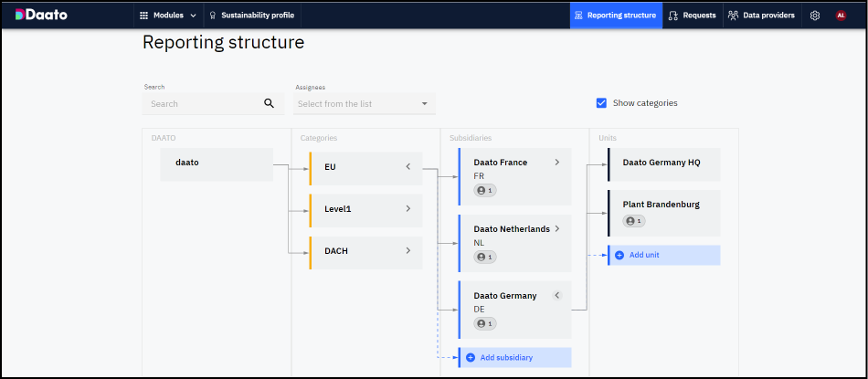Click assignee badge on Plant Brandenburg
This screenshot has width=868, height=379.
pyautogui.click(x=633, y=221)
